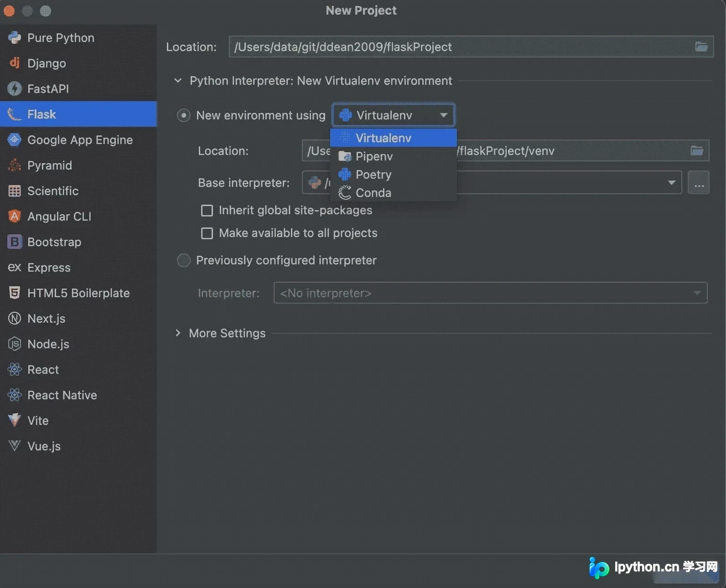Browse folder icon for project Location
Screen dimensions: 726x588
click(x=701, y=46)
